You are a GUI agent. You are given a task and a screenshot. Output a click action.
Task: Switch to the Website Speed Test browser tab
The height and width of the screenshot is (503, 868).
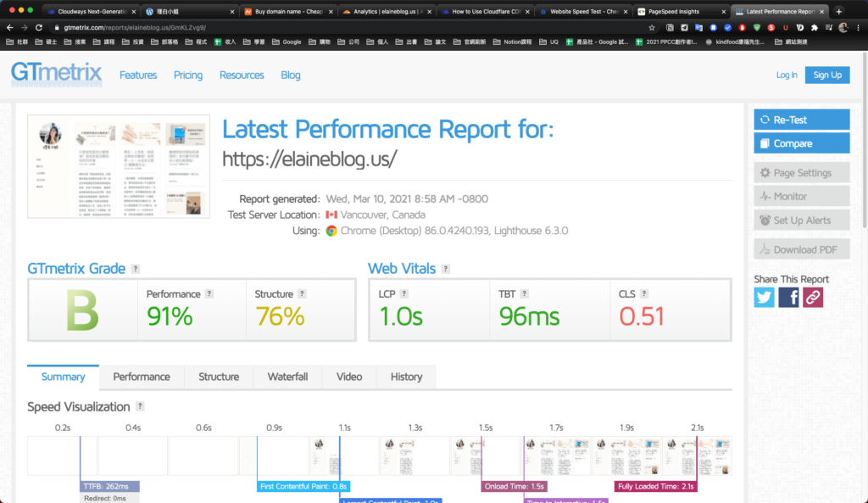[x=584, y=11]
